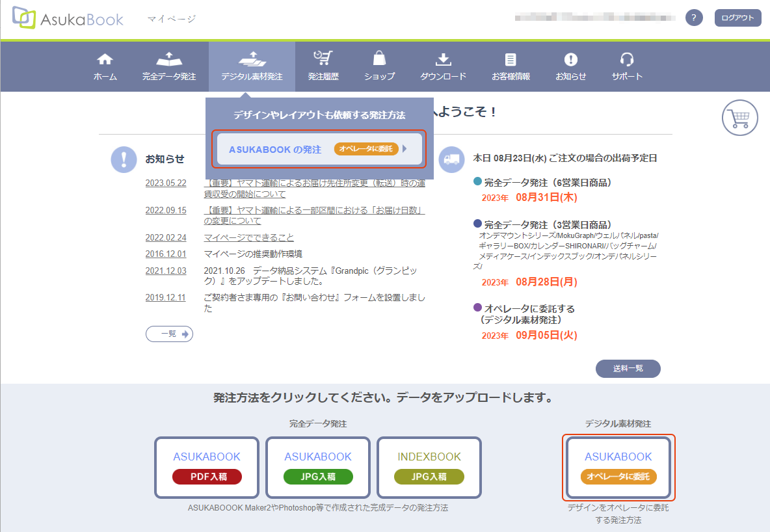Open お客様情報 document icon
The width and height of the screenshot is (770, 532).
[511, 60]
